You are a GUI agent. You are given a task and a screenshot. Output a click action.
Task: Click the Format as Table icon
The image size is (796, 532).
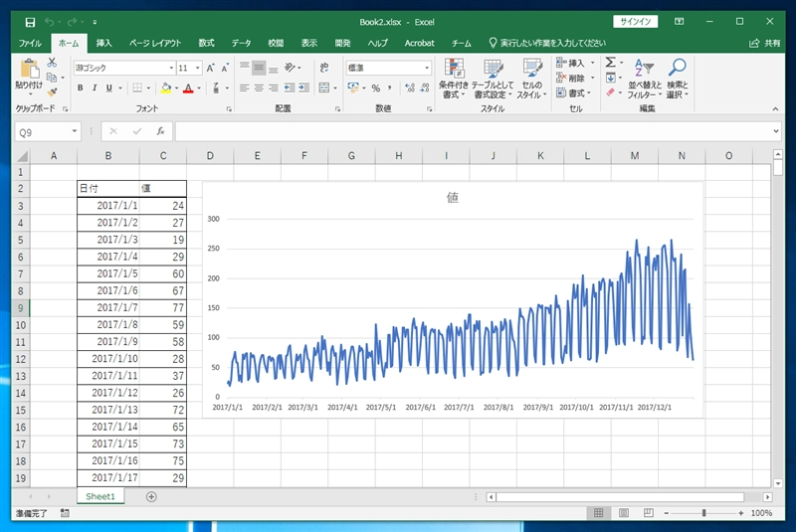pos(493,68)
